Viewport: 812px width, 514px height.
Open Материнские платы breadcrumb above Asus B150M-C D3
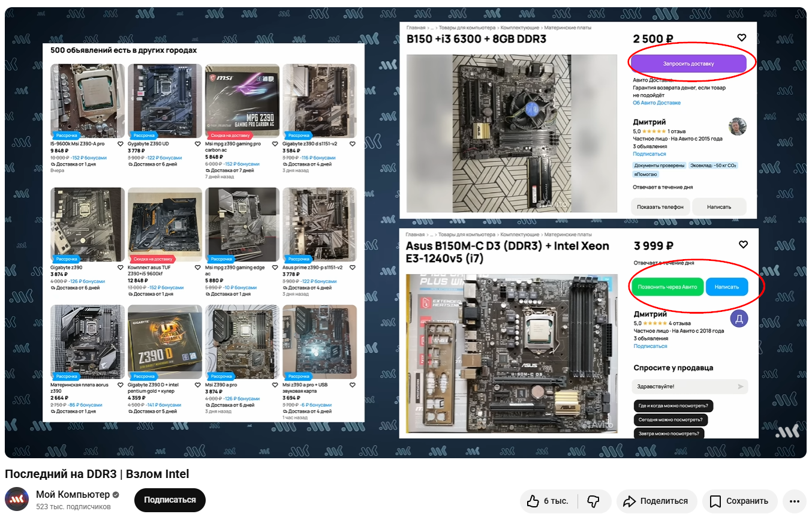(567, 235)
